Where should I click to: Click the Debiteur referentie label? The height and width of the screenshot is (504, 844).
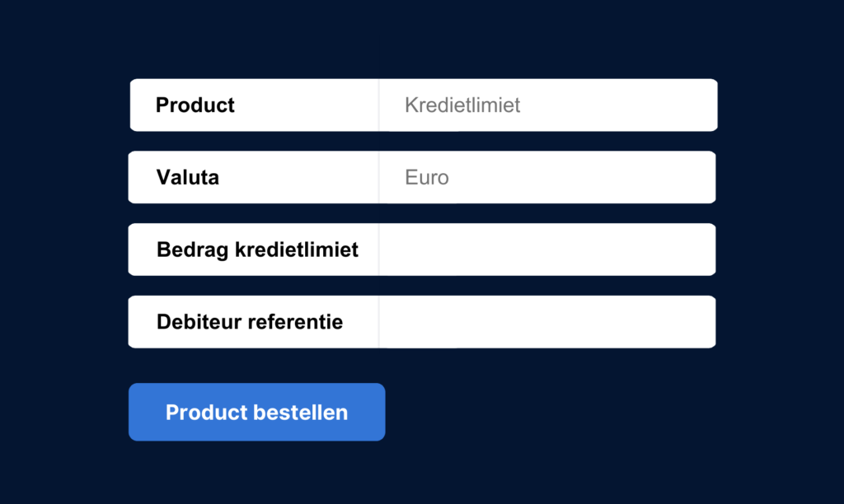(250, 321)
